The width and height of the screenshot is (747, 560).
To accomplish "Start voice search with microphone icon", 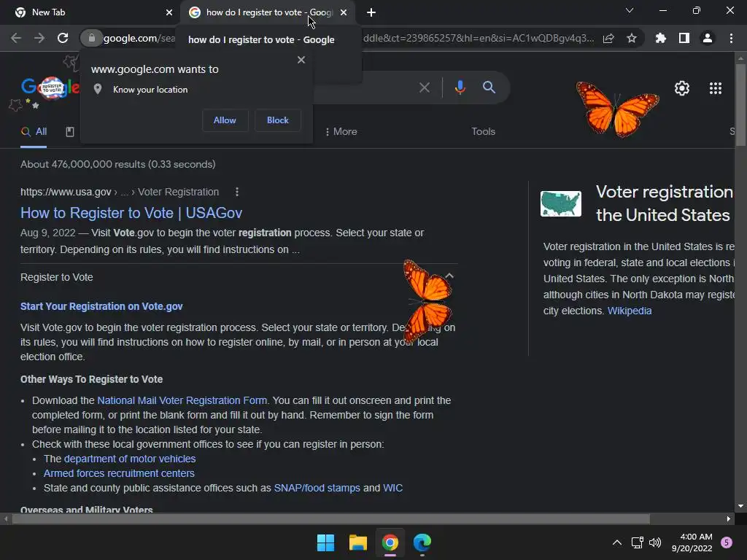I will 460,87.
